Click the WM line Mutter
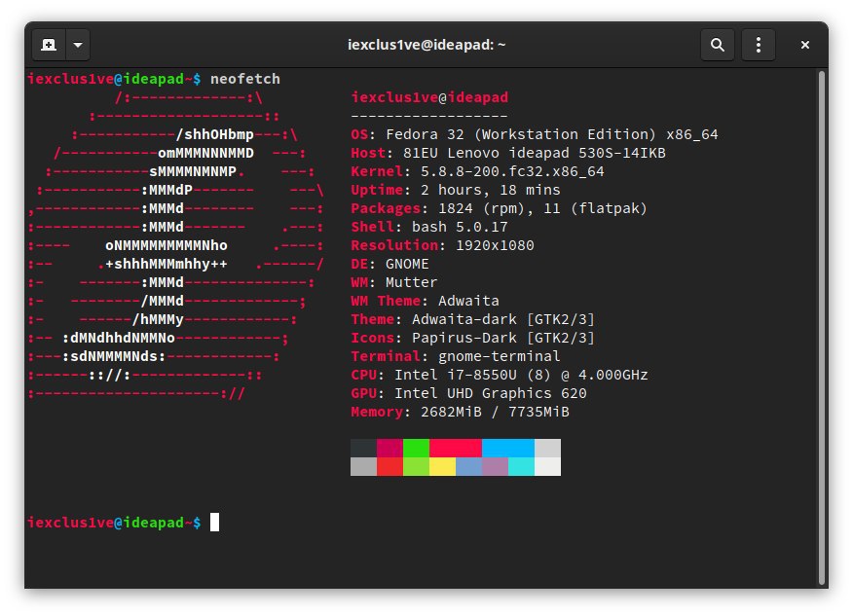Screen dimensions: 853x616 coord(394,282)
